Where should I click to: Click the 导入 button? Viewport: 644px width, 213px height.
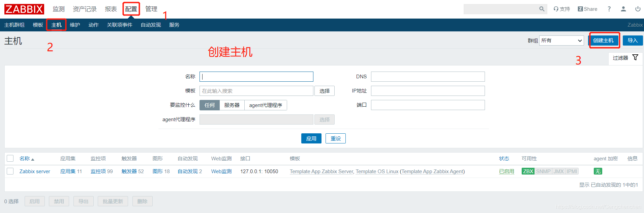pyautogui.click(x=633, y=41)
